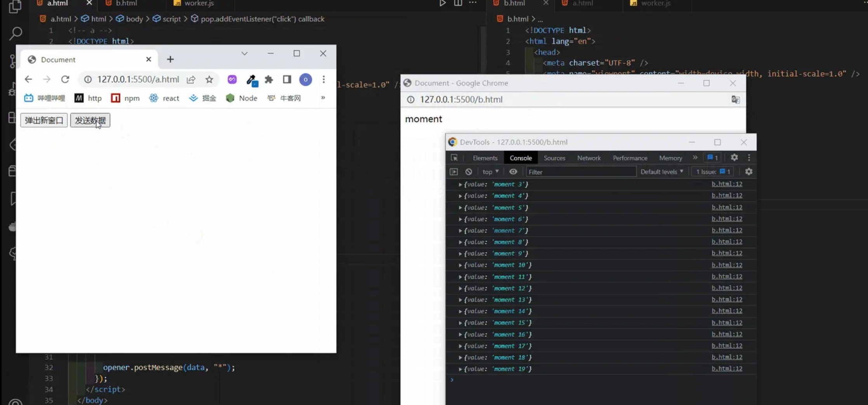Viewport: 868px width, 405px height.
Task: Switch to DevTools Memory tab
Action: [x=670, y=158]
